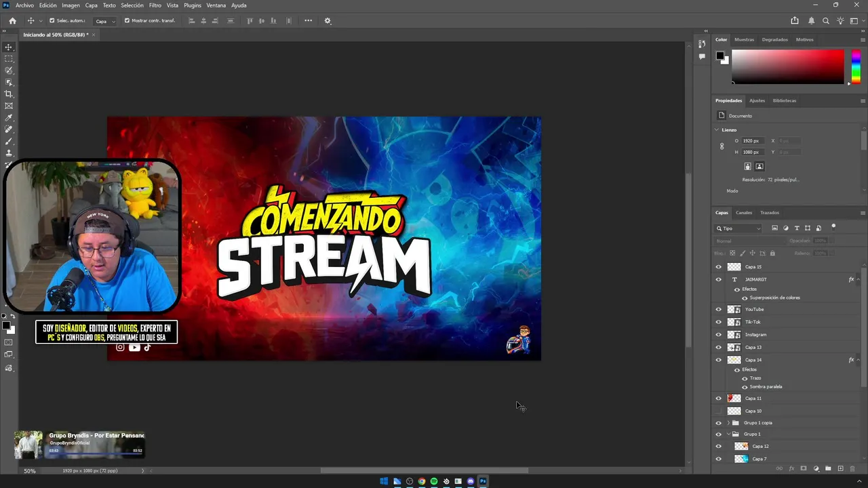
Task: Open the Archivo menu
Action: click(24, 5)
